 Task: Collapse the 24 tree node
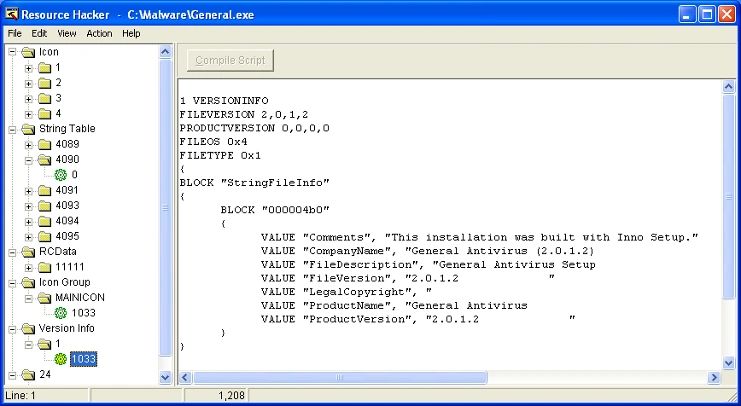(x=13, y=375)
